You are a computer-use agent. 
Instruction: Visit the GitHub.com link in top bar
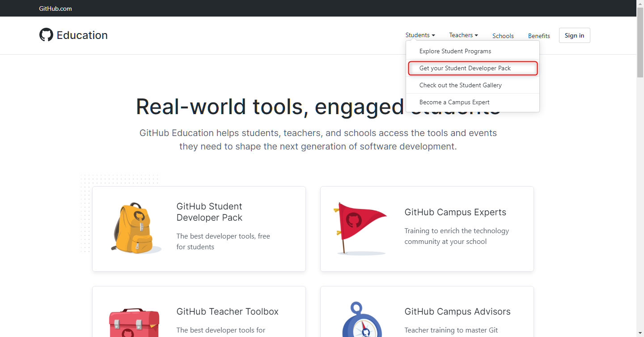click(x=55, y=9)
